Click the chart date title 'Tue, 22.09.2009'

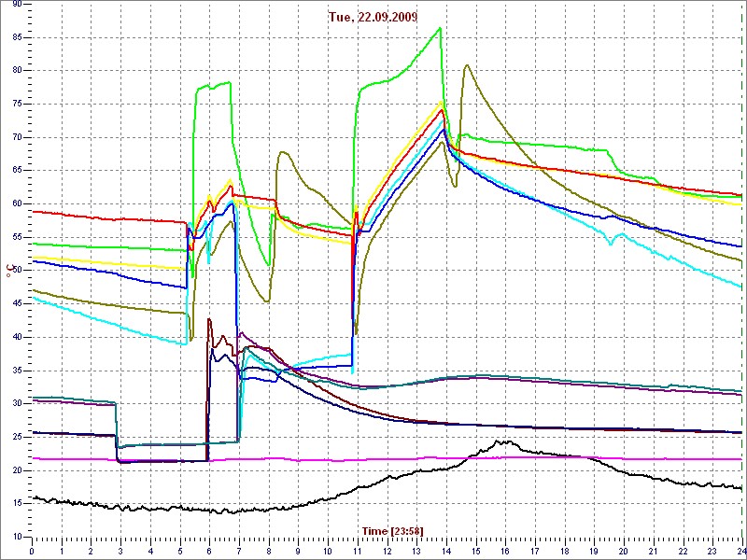(x=373, y=18)
